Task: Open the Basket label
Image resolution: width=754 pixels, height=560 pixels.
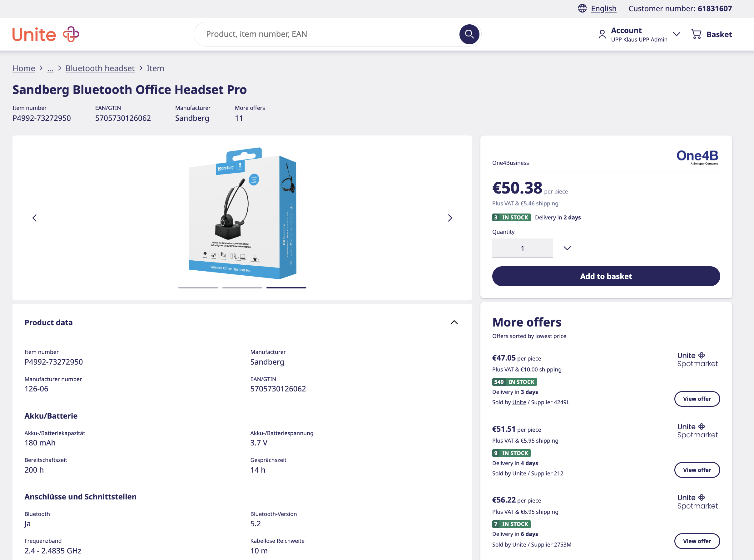Action: (719, 35)
